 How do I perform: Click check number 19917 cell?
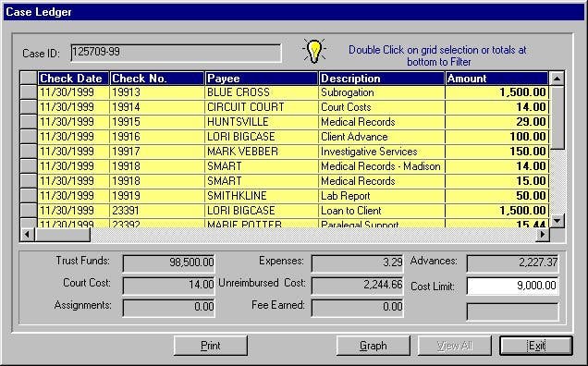pos(157,152)
